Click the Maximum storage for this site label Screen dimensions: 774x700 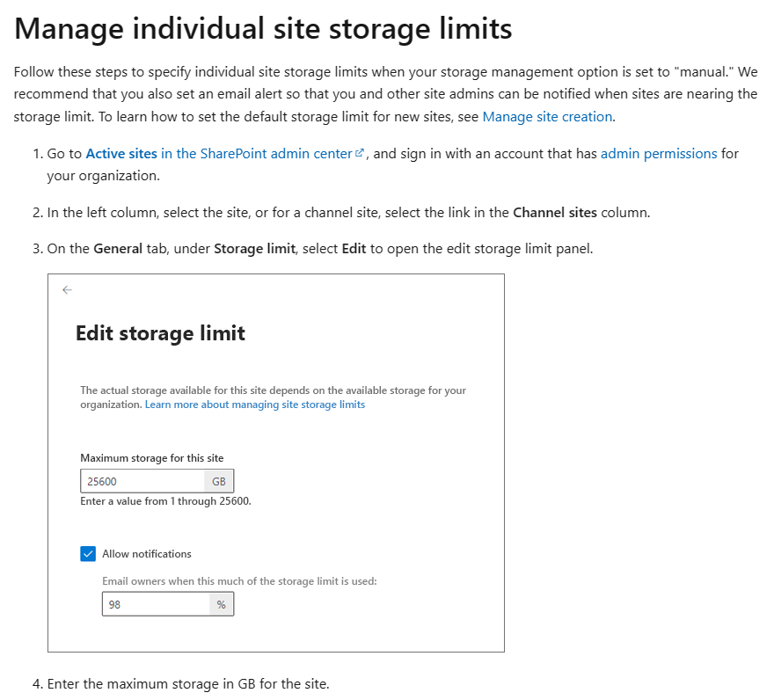[x=151, y=457]
